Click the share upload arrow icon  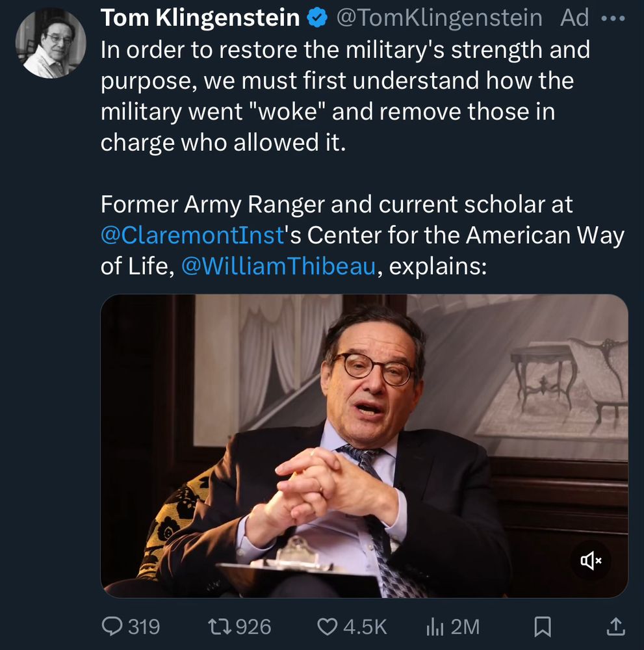(614, 626)
